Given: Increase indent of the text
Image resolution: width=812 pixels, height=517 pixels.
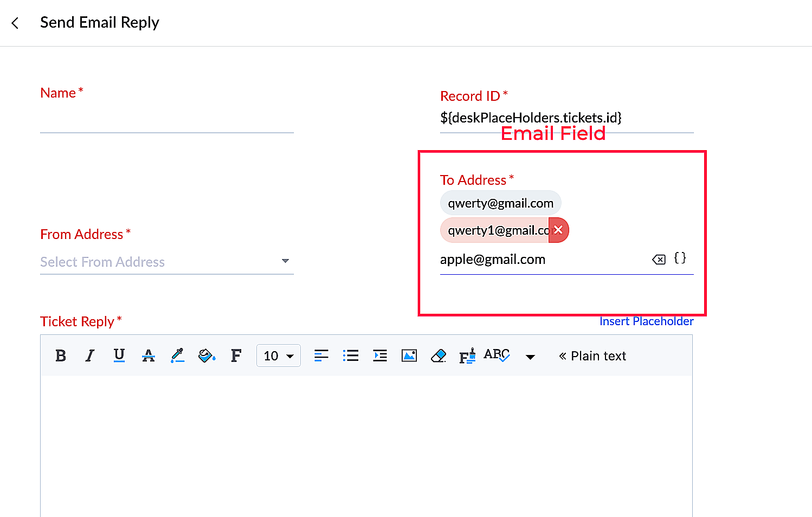Looking at the screenshot, I should pyautogui.click(x=380, y=356).
